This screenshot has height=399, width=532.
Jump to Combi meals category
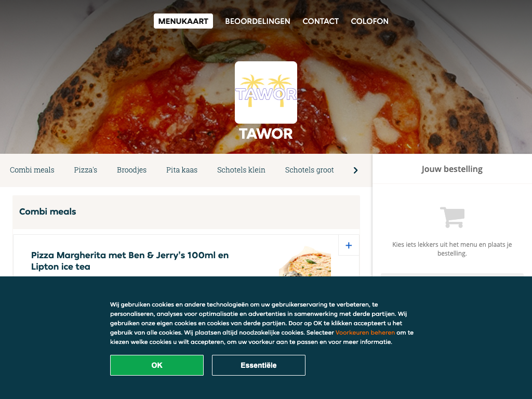[x=32, y=170]
